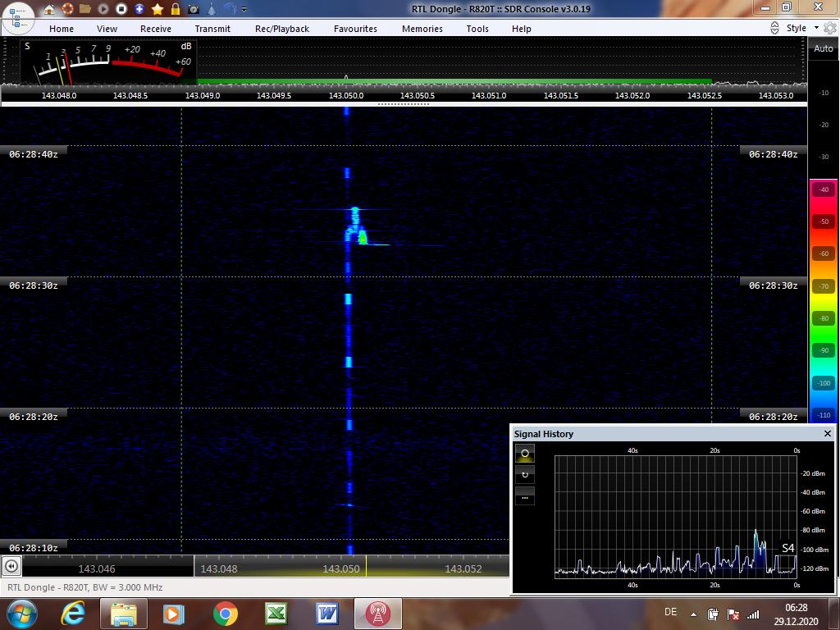This screenshot has height=630, width=840.
Task: Click the grey rocket-shaped toolbar icon
Action: tap(212, 9)
